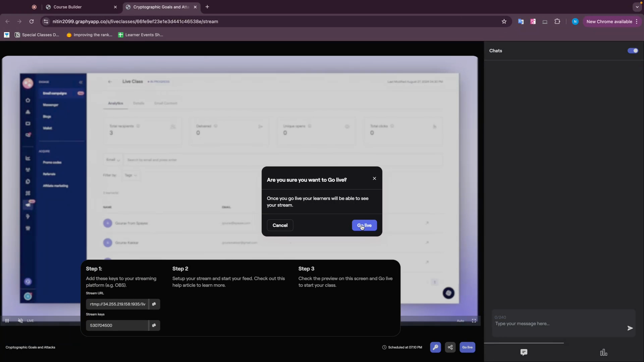Open Chrome three-dot menu
The image size is (644, 362).
tap(637, 21)
